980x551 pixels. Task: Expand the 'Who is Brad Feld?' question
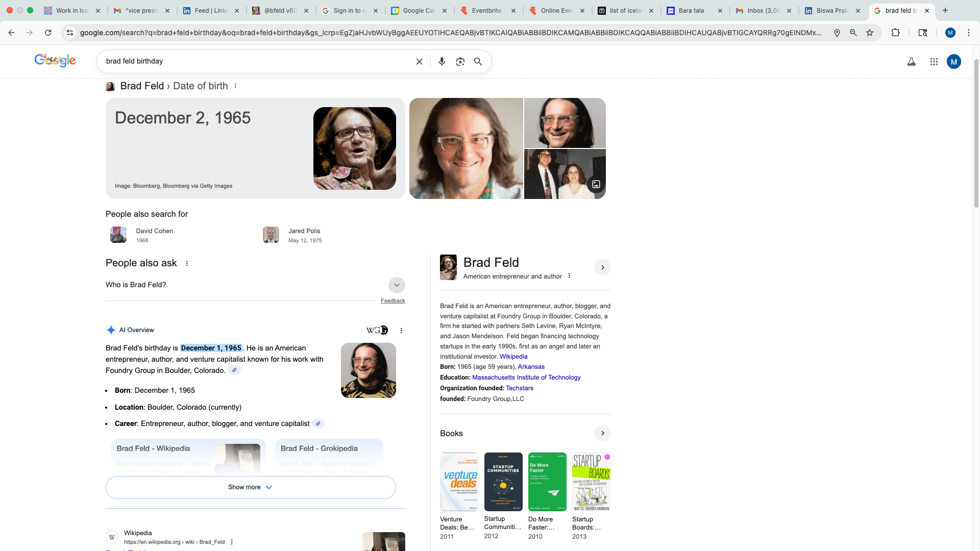[x=397, y=285]
